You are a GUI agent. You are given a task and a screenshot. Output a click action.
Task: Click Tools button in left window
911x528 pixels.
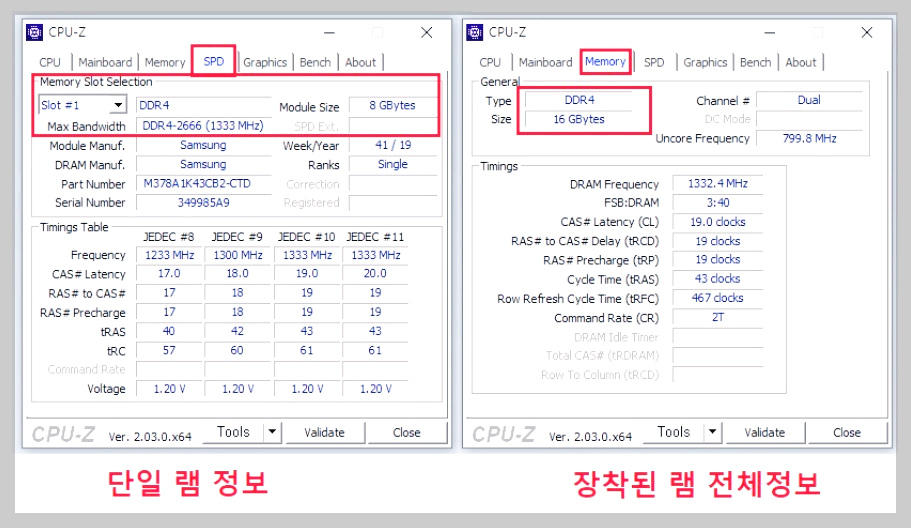(233, 432)
